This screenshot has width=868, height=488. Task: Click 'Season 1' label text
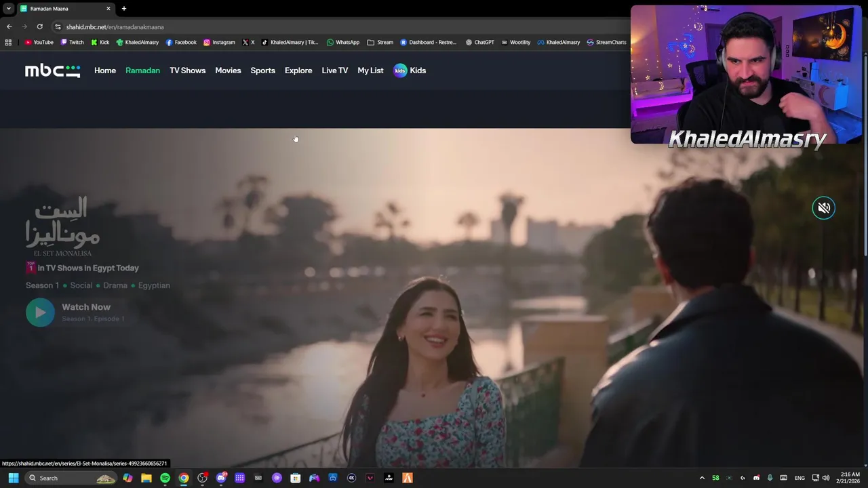42,285
